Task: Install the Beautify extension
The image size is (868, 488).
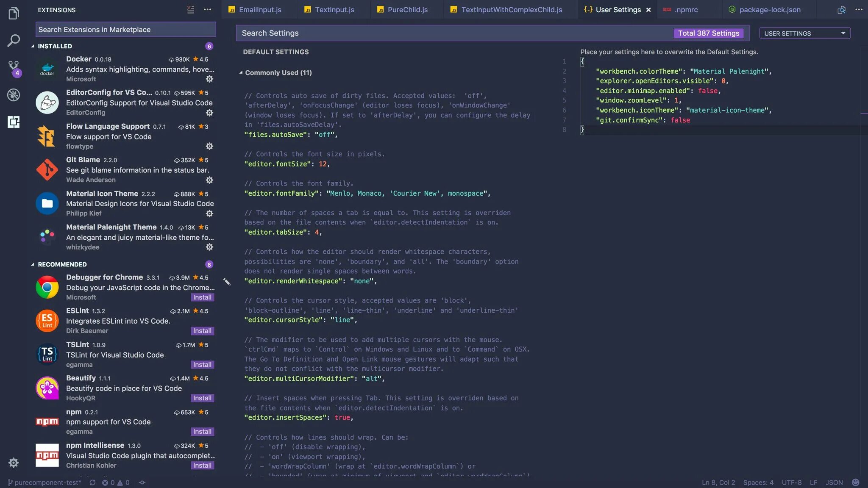Action: point(202,398)
